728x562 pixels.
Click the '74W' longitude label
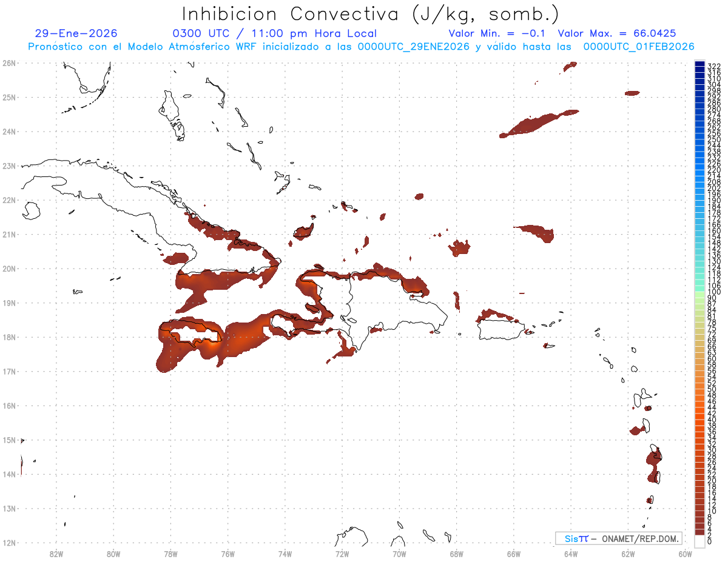(x=285, y=553)
